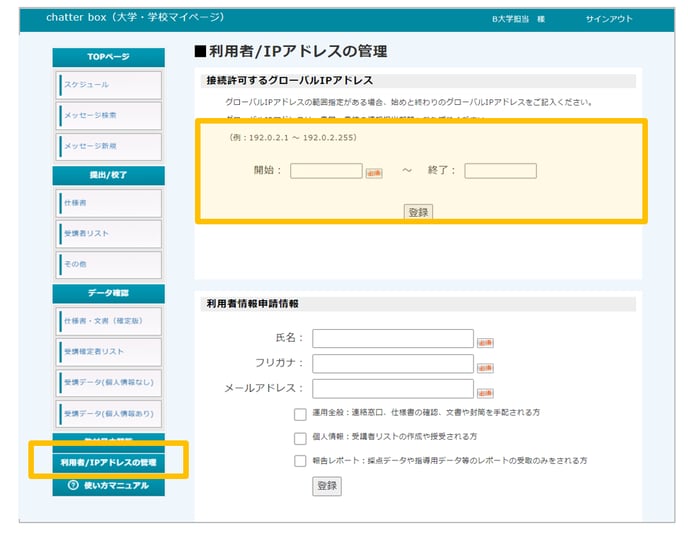This screenshot has width=688, height=537.
Task: Click the required badge next to 氏名 field
Action: (x=485, y=341)
